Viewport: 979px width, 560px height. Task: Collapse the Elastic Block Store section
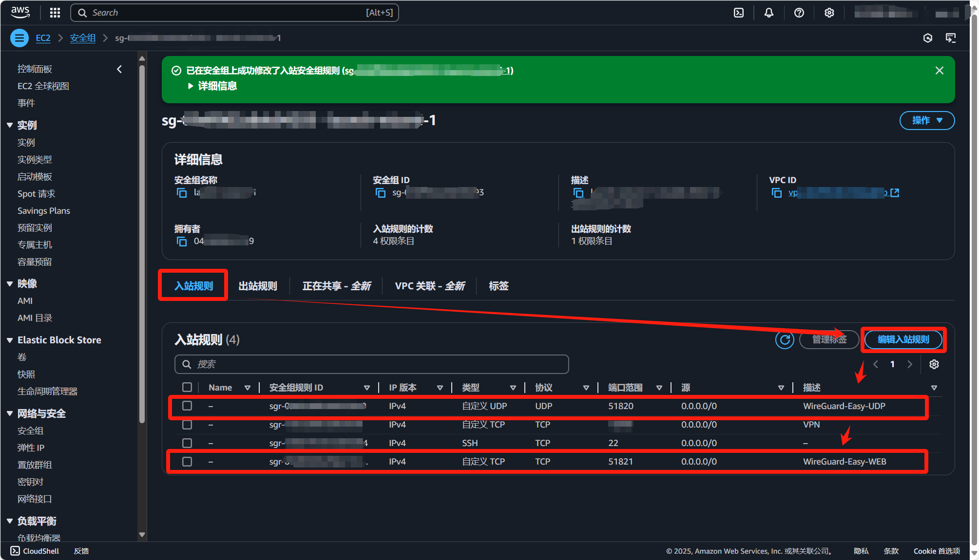tap(10, 340)
